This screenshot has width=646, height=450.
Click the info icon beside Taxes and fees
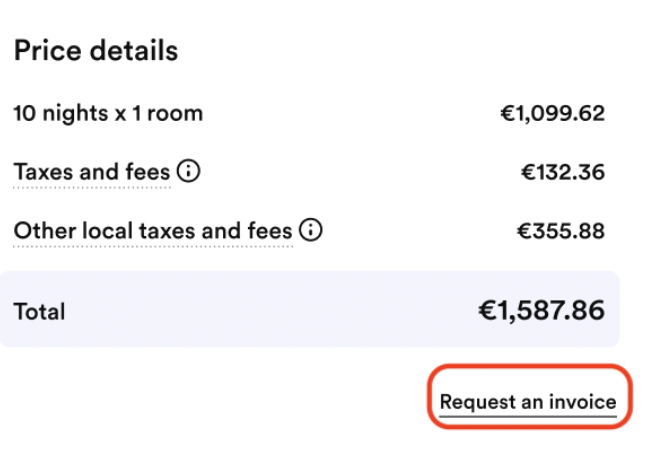(188, 171)
